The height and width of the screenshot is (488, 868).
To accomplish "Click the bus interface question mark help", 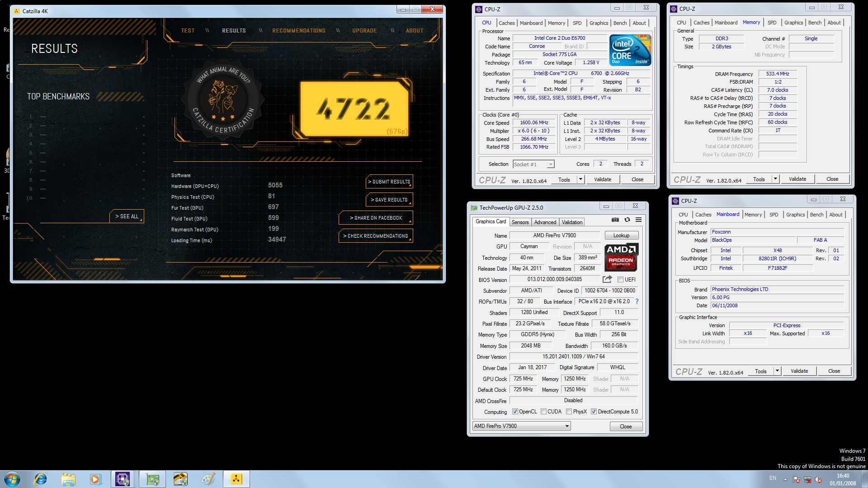I will (637, 301).
